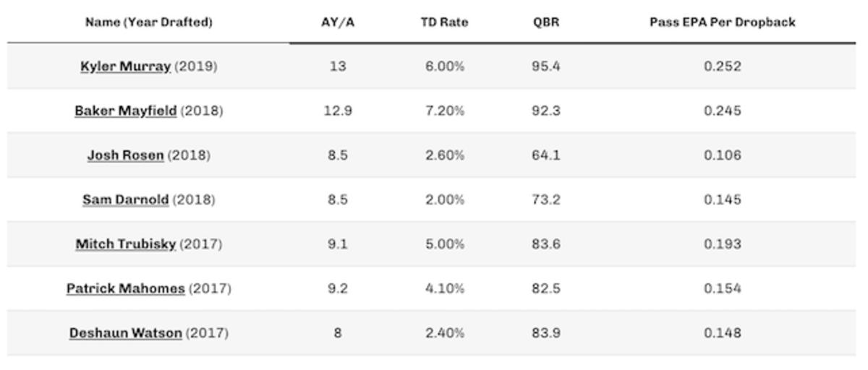Click the Pass EPA Per Dropback header
868x370 pixels.
click(722, 22)
